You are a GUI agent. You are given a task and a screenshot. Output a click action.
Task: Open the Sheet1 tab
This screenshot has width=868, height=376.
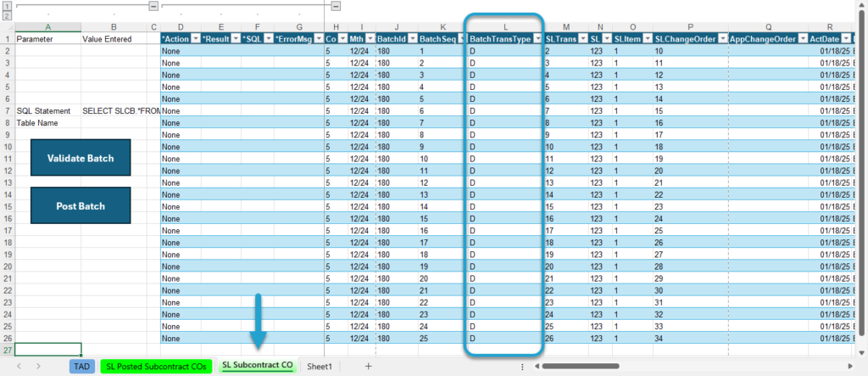point(320,366)
